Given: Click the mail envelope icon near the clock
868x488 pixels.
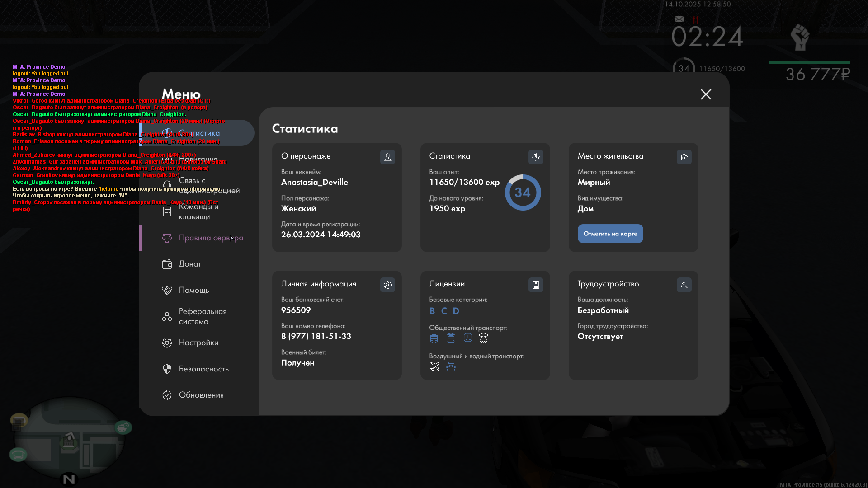Looking at the screenshot, I should pos(679,19).
